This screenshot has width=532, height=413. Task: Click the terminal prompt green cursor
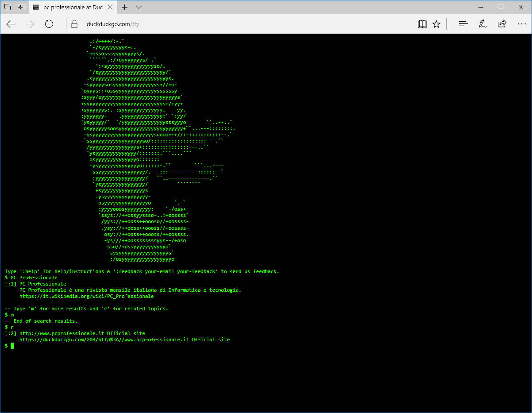click(12, 346)
